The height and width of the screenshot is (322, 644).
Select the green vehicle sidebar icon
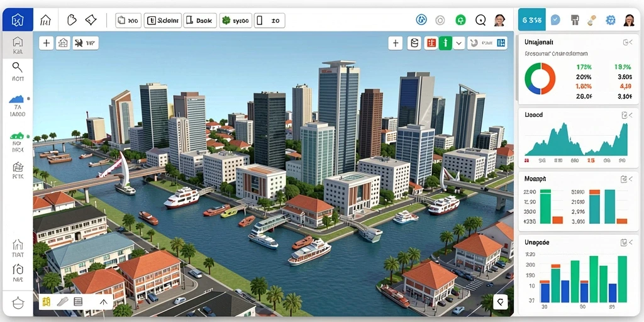(17, 135)
